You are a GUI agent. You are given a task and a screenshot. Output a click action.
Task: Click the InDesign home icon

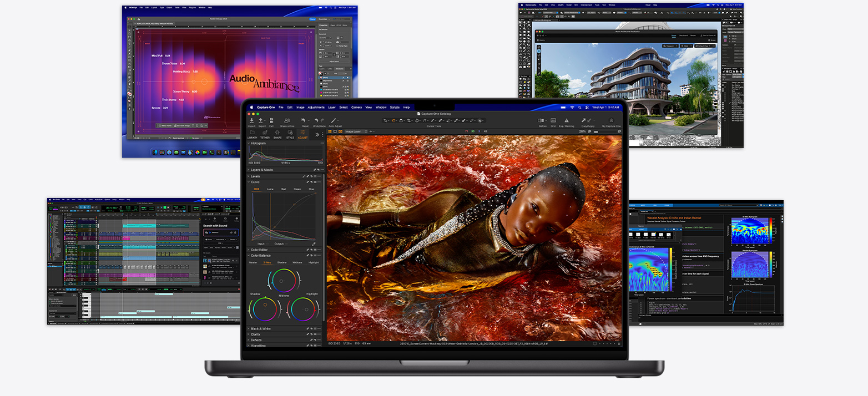(138, 19)
